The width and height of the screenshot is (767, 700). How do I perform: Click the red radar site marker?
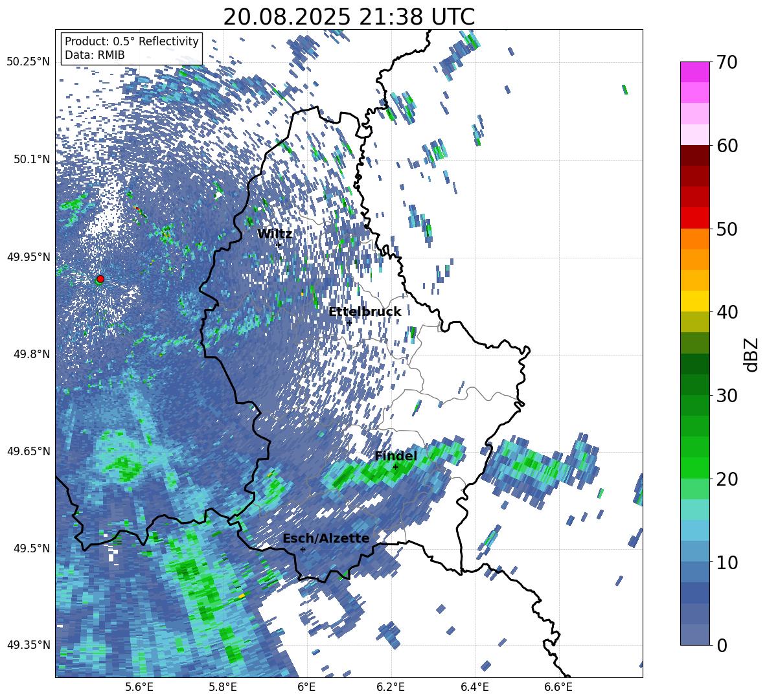tap(100, 278)
